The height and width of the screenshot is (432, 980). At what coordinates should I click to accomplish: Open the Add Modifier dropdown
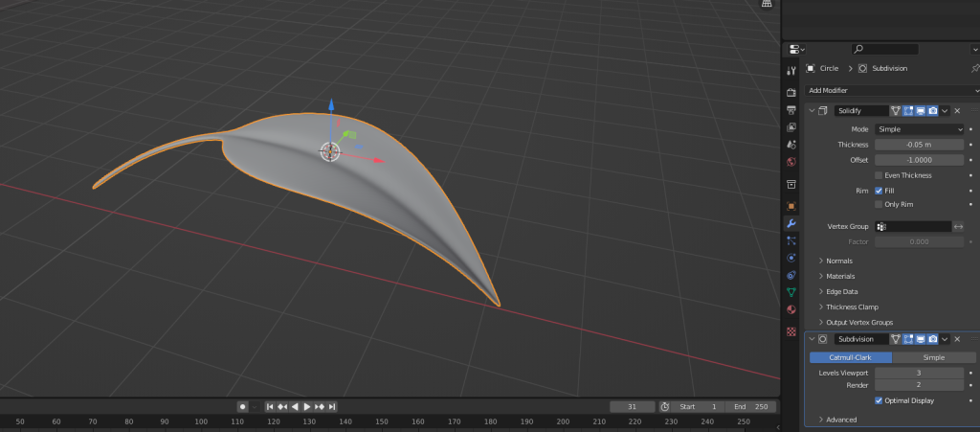[x=890, y=90]
